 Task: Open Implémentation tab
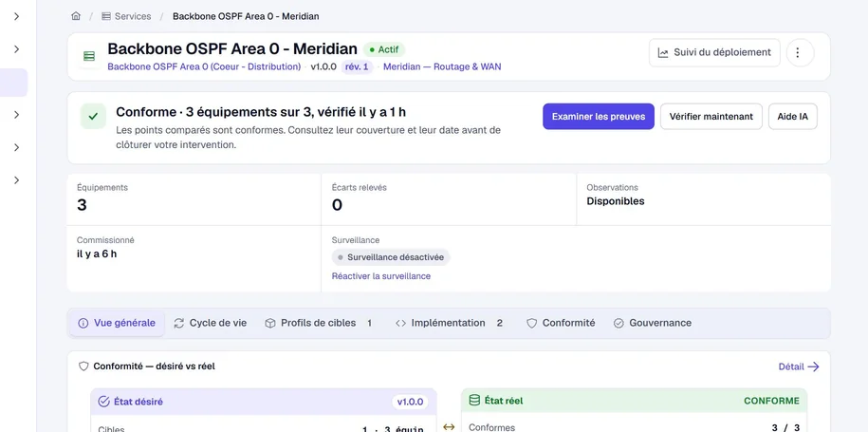pos(450,323)
